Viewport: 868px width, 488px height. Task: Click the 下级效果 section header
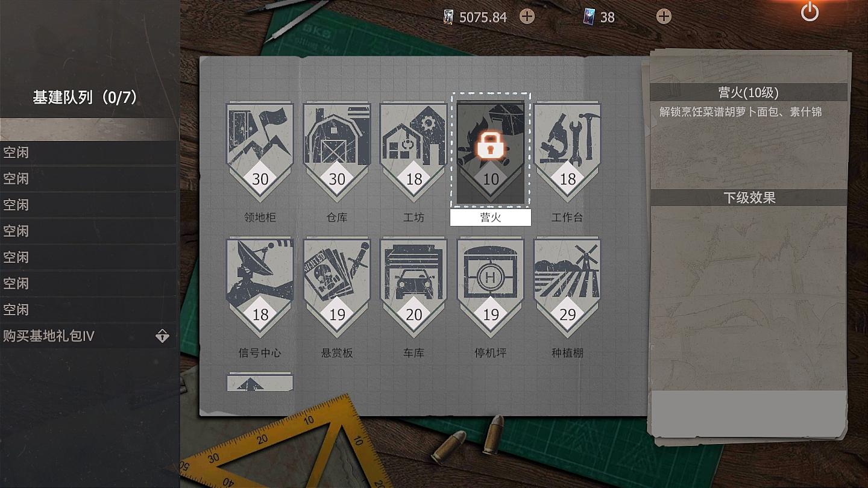pos(749,198)
